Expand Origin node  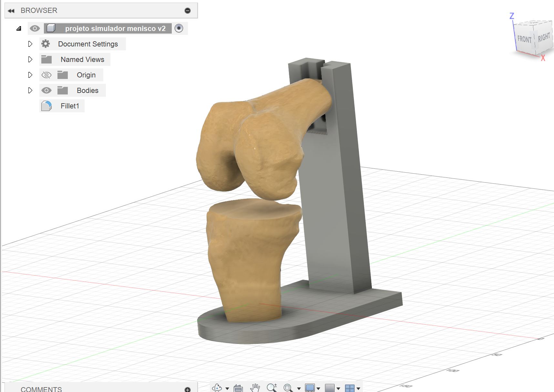(30, 75)
